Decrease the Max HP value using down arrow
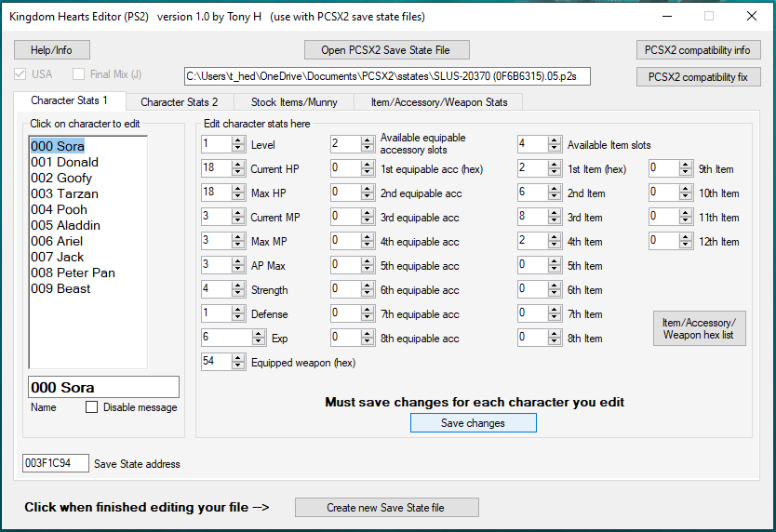The height and width of the screenshot is (532, 776). 239,197
